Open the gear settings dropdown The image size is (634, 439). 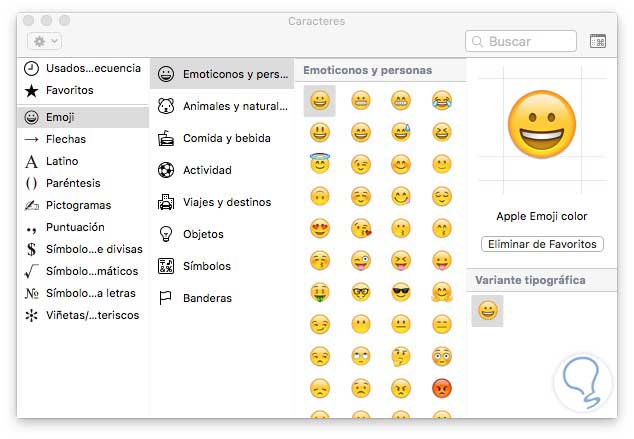tap(46, 41)
